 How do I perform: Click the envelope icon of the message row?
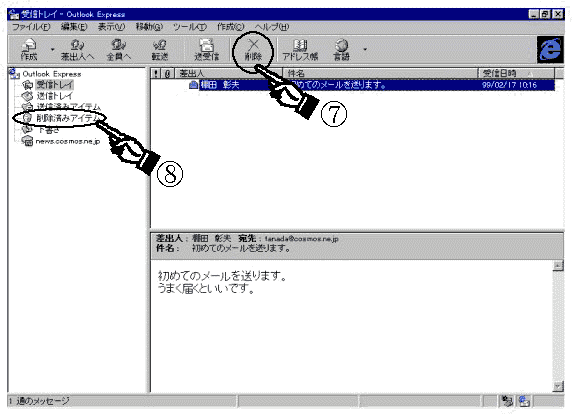[193, 85]
